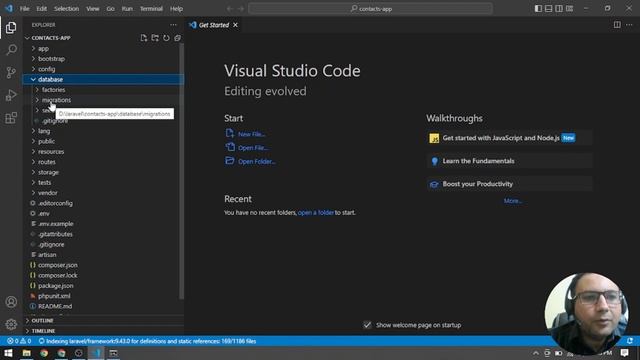
Task: Open the Accounts menu icon
Action: pyautogui.click(x=11, y=302)
